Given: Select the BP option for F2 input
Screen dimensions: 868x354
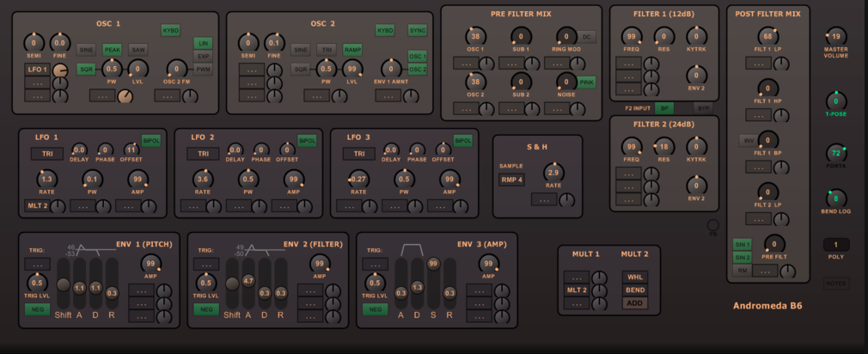Looking at the screenshot, I should pos(663,108).
